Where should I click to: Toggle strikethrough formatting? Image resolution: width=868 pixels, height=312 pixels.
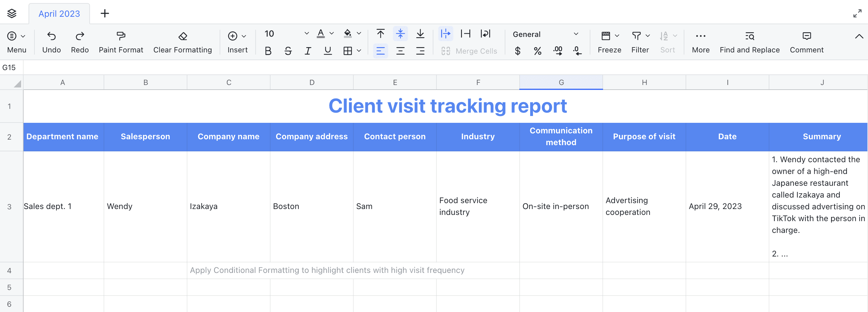point(288,51)
